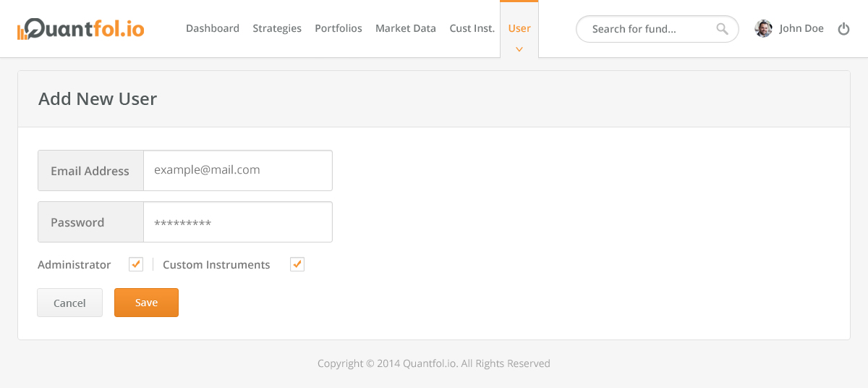868x388 pixels.
Task: Expand the User menu chevron
Action: click(519, 49)
